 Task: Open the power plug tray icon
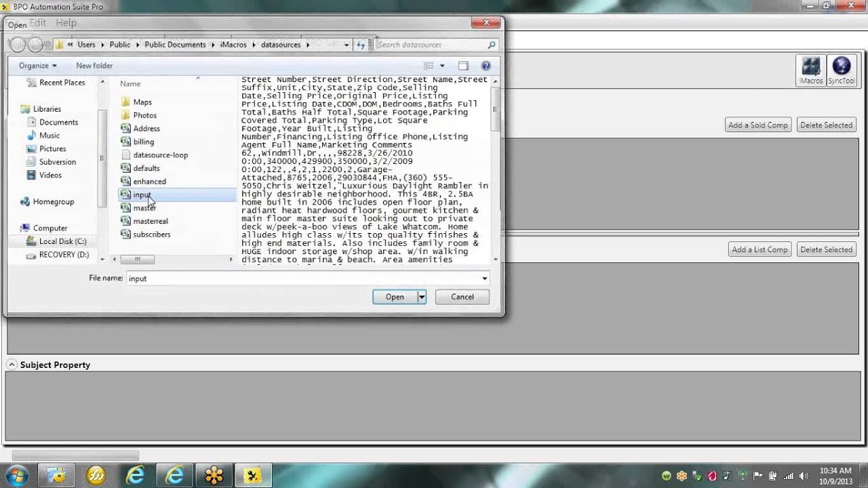pos(773,475)
